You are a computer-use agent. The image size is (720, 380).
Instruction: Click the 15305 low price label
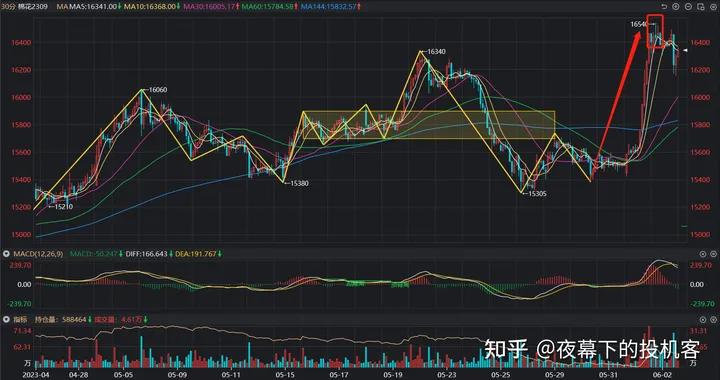point(537,194)
